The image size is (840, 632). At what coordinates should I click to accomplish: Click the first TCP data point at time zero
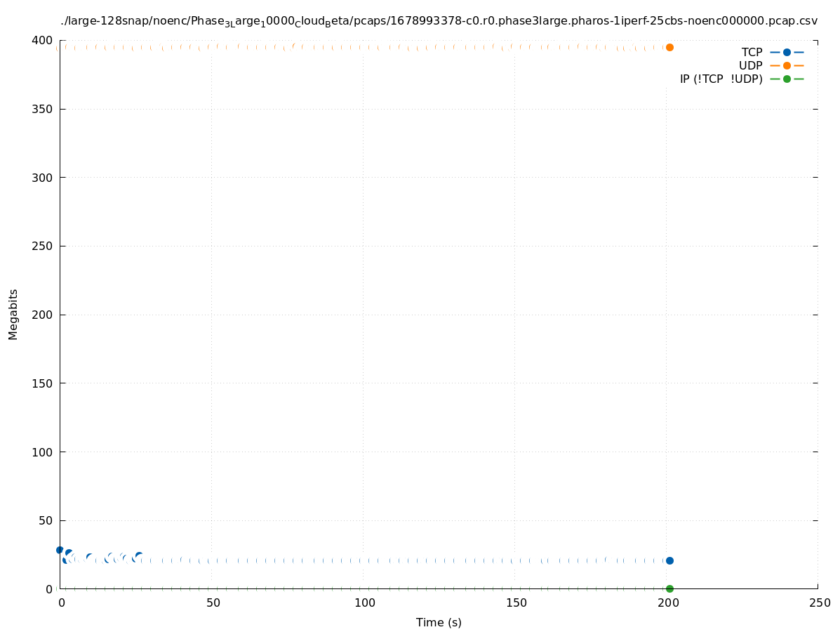coord(60,550)
